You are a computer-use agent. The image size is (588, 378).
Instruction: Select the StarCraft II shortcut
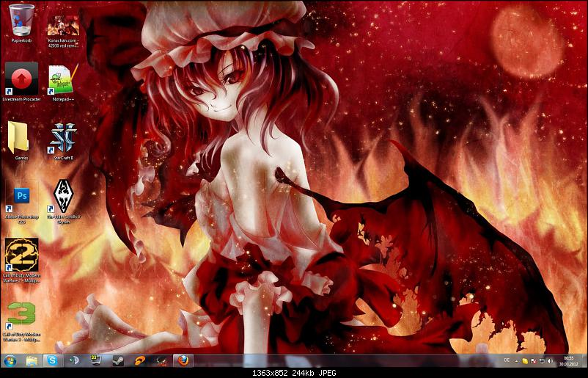click(x=63, y=140)
